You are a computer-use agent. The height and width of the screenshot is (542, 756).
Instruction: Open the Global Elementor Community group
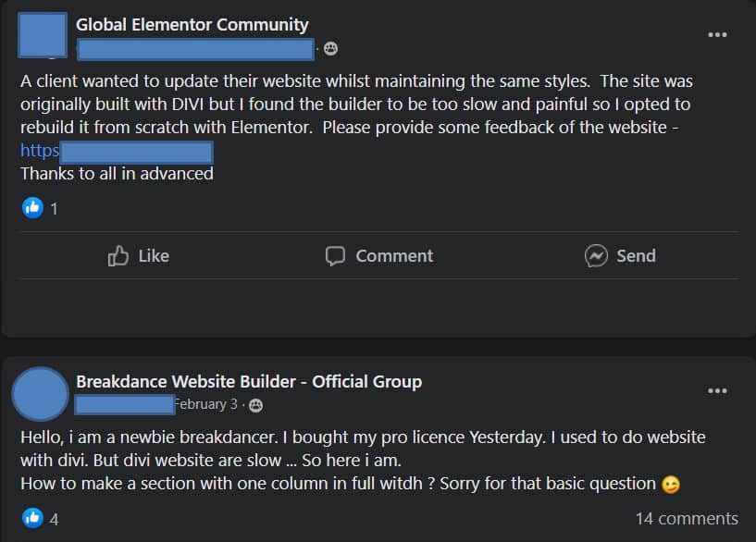[x=192, y=25]
